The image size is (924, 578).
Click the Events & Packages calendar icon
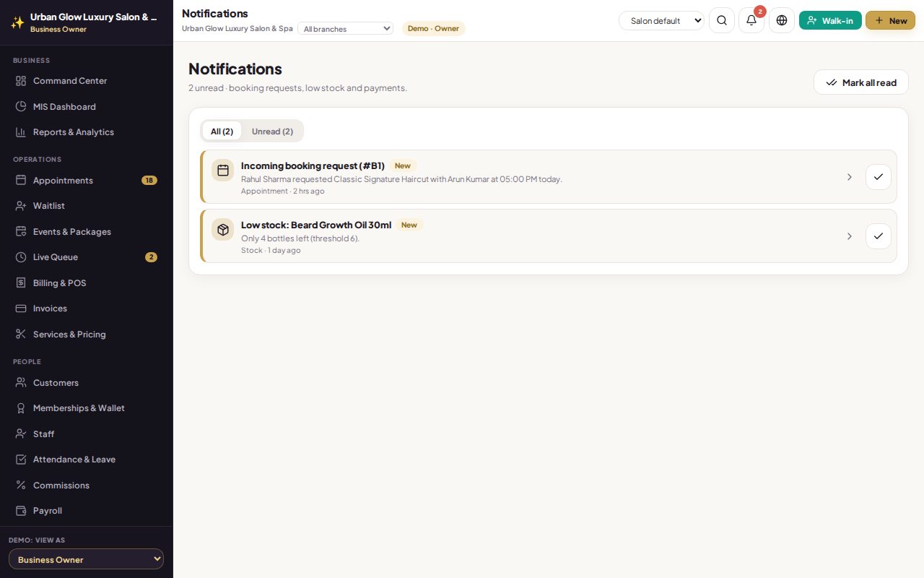click(21, 231)
